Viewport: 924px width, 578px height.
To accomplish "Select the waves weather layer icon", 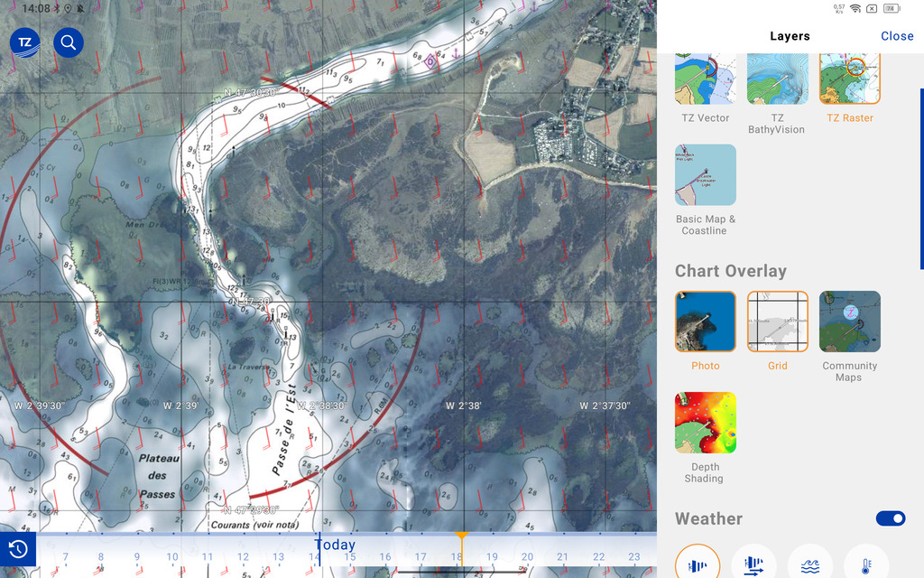I will click(809, 565).
